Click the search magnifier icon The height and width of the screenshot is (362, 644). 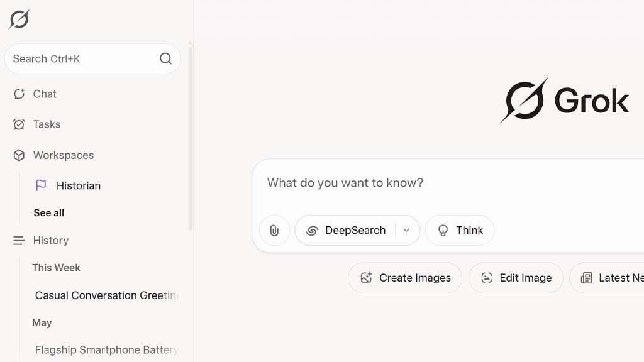click(x=165, y=58)
